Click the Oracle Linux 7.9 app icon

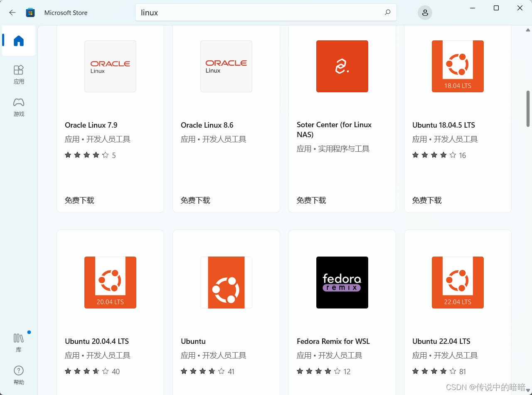pos(110,66)
